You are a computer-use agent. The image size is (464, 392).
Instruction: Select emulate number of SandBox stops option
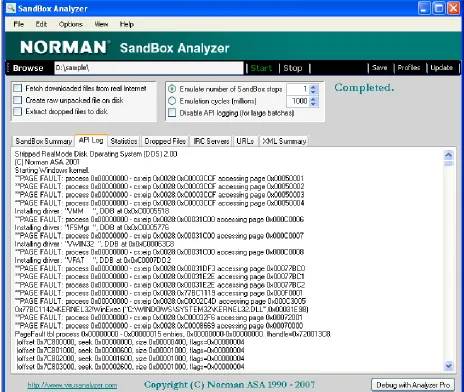pos(172,89)
